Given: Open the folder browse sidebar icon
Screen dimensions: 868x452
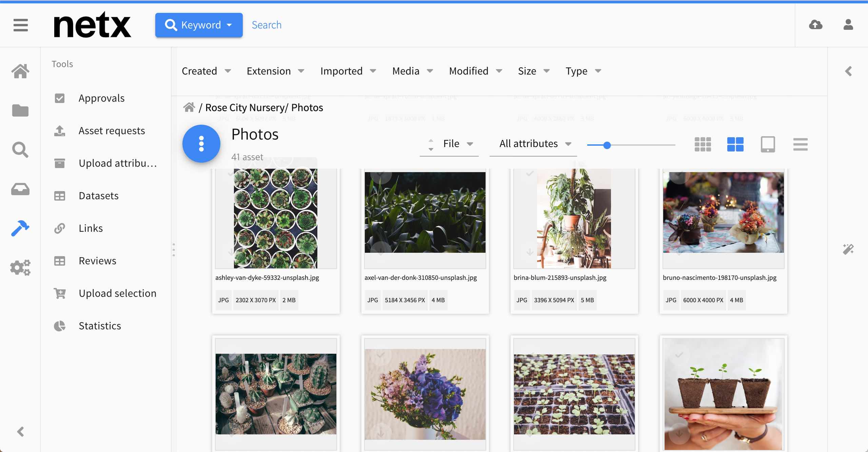Looking at the screenshot, I should (x=20, y=110).
